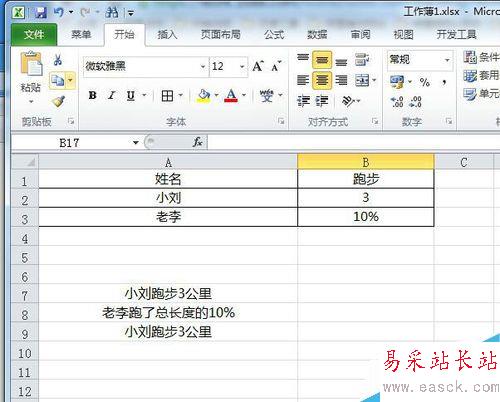Select cell with 老李跑了总长度的10%
500x402 pixels.
click(x=168, y=313)
